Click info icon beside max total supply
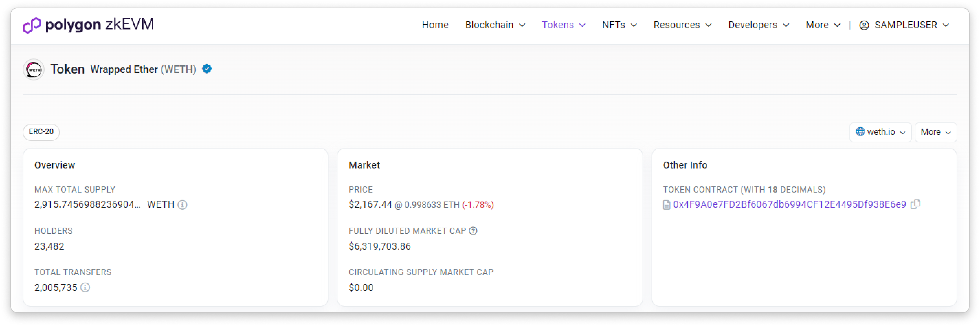Image resolution: width=980 pixels, height=326 pixels. [x=182, y=205]
